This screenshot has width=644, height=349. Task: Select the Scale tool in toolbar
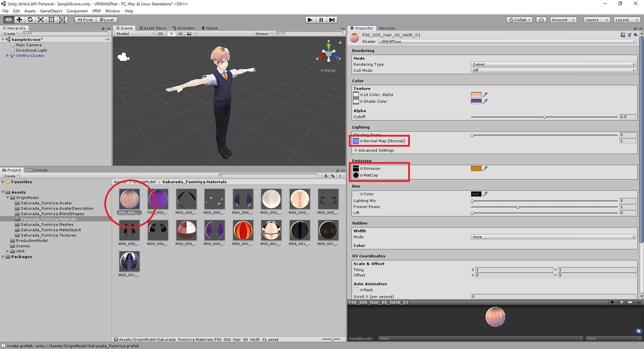[41, 20]
